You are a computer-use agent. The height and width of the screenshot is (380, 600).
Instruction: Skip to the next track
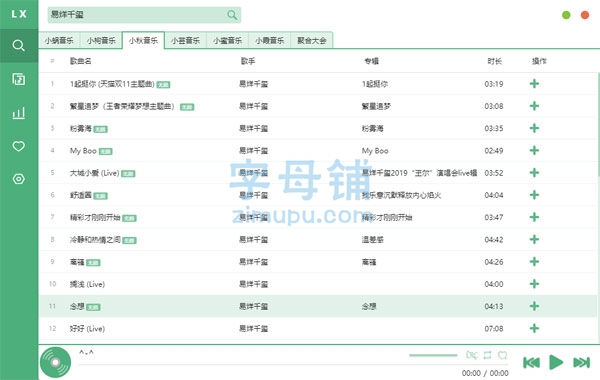581,362
